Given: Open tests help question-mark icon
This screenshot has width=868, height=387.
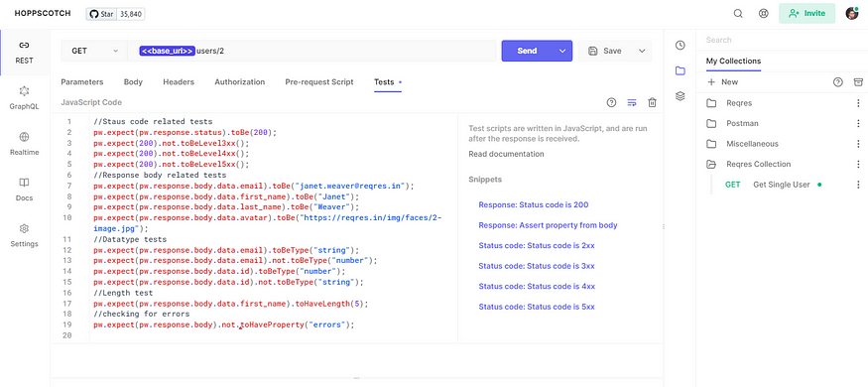Looking at the screenshot, I should click(x=611, y=102).
